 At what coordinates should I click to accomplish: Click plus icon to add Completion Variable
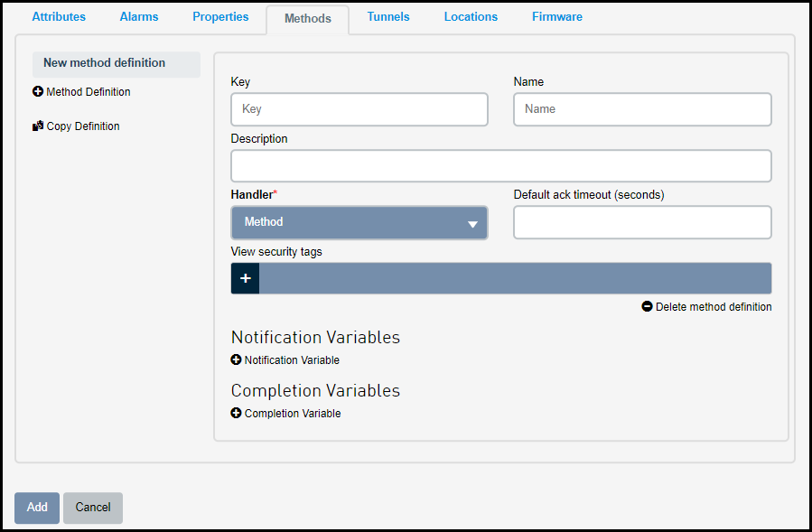pyautogui.click(x=236, y=413)
